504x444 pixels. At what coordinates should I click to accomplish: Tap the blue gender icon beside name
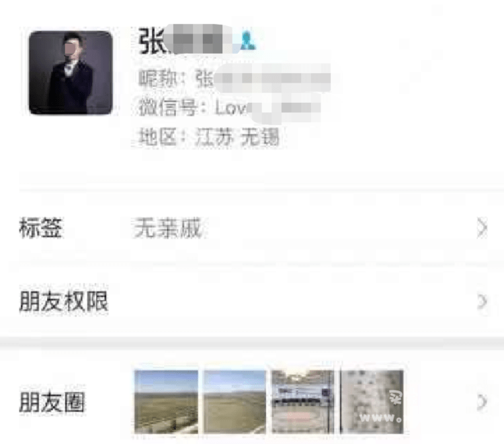247,40
